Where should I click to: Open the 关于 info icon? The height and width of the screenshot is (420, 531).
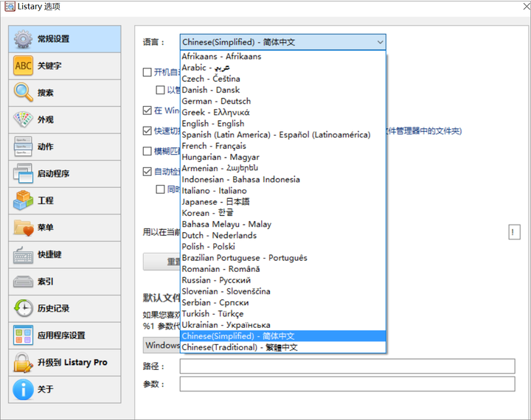pyautogui.click(x=23, y=389)
